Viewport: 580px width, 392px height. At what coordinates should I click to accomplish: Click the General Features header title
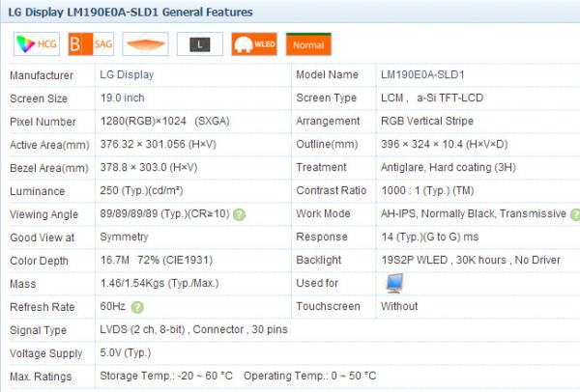pos(130,12)
